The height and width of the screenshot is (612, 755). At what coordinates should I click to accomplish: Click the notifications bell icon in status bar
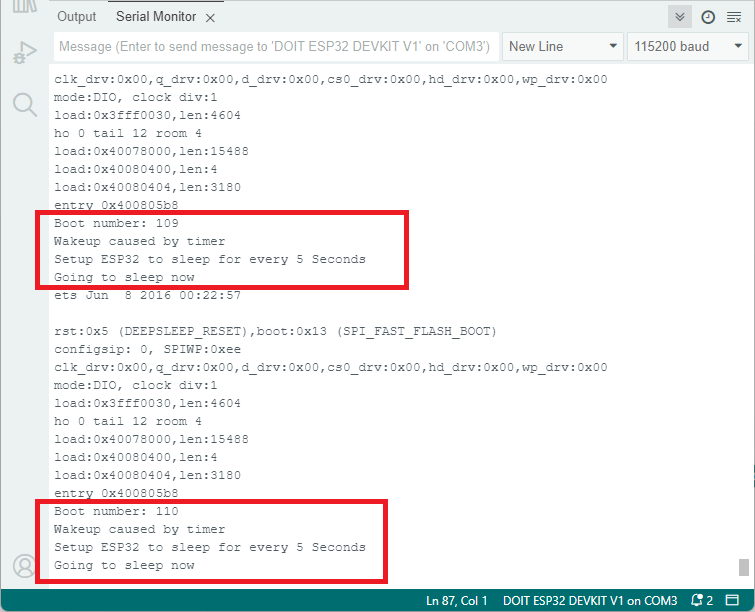(700, 600)
